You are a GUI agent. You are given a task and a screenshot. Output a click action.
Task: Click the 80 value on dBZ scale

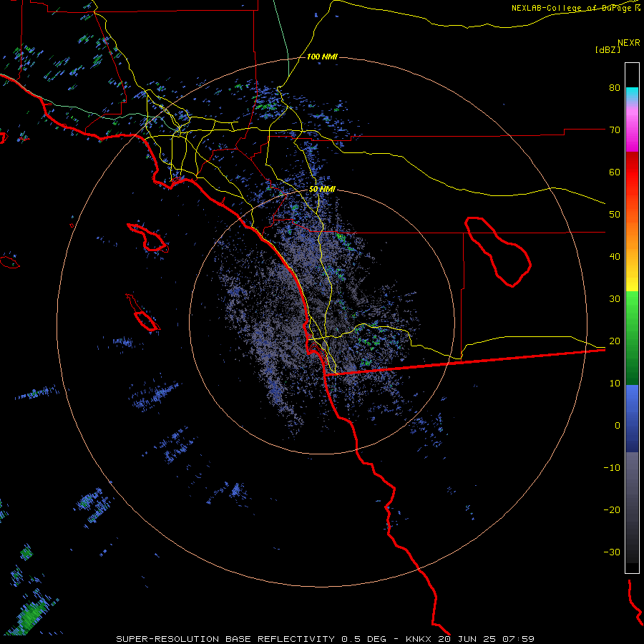pos(615,87)
